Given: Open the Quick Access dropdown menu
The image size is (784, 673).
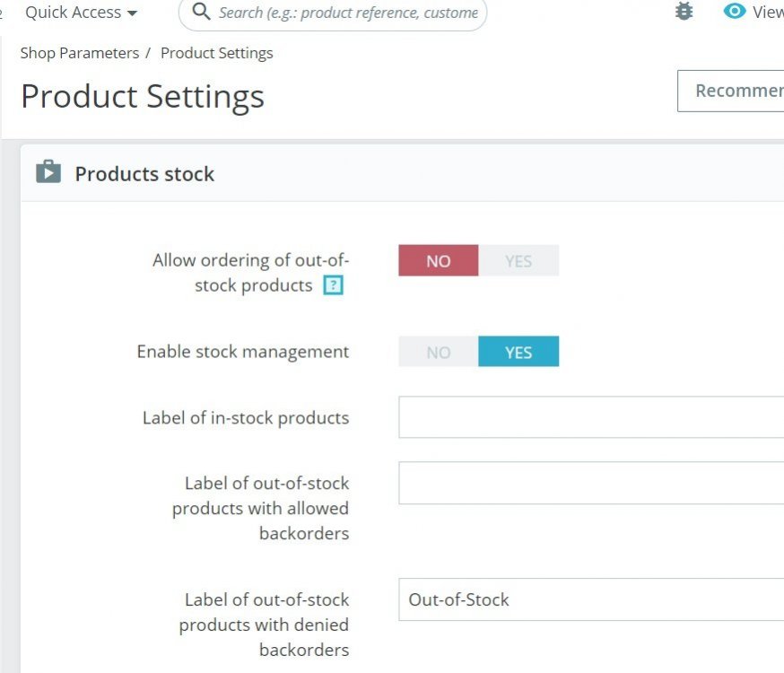Looking at the screenshot, I should point(81,13).
